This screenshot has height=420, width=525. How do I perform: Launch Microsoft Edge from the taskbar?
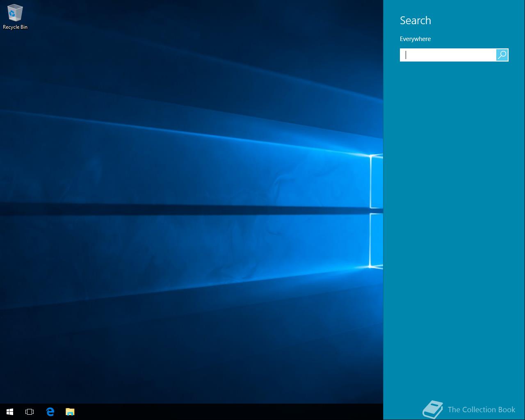[50, 412]
